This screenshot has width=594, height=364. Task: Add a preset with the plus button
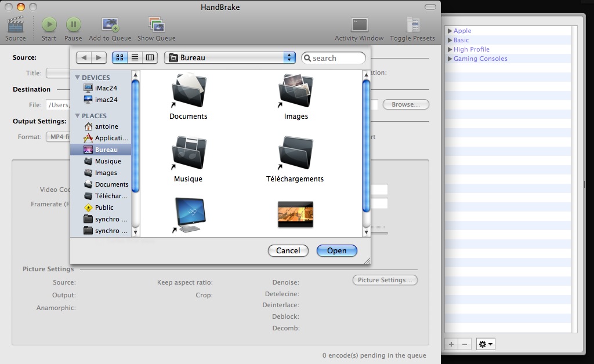pos(451,344)
